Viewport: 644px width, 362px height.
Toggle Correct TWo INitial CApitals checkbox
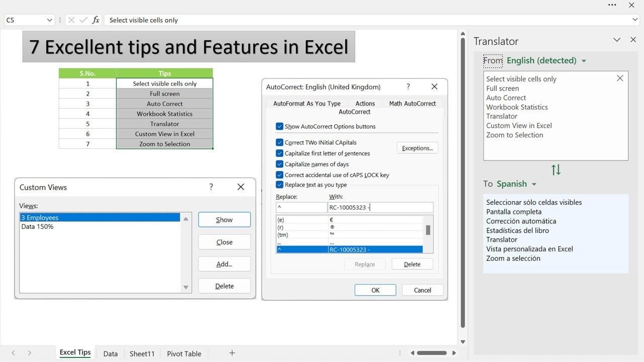pyautogui.click(x=279, y=142)
